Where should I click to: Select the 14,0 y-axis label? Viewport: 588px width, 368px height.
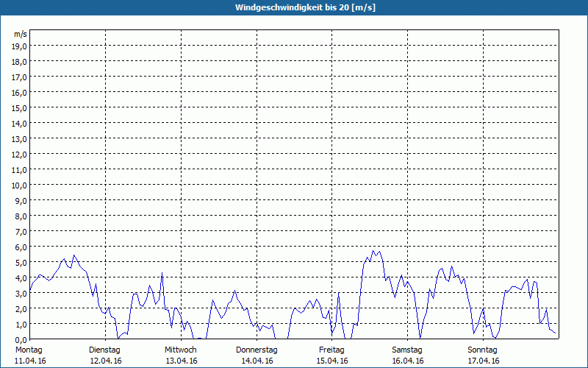20,124
